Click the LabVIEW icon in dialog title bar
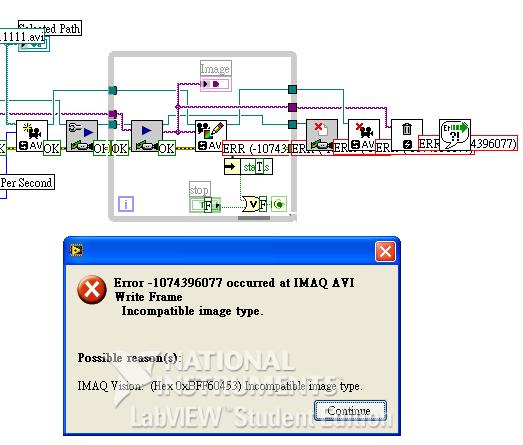This screenshot has width=523, height=445. pos(76,250)
